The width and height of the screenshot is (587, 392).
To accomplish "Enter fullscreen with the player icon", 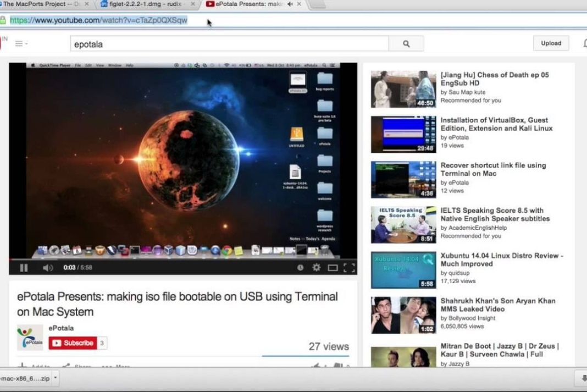I will point(349,268).
